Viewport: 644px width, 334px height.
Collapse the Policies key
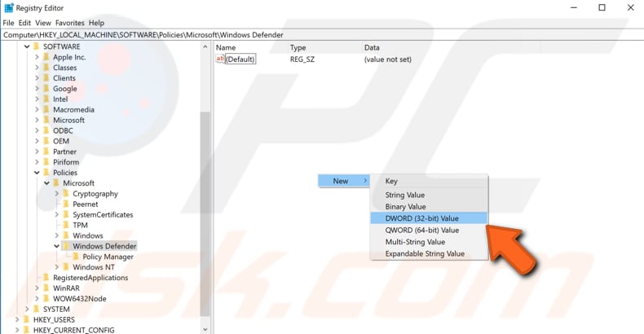(37, 173)
